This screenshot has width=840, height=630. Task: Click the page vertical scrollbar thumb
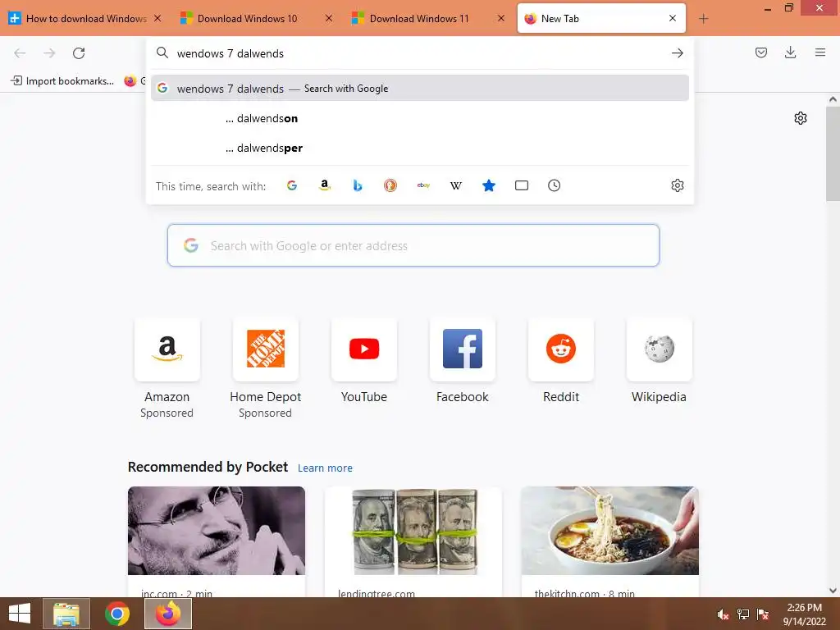pyautogui.click(x=833, y=154)
